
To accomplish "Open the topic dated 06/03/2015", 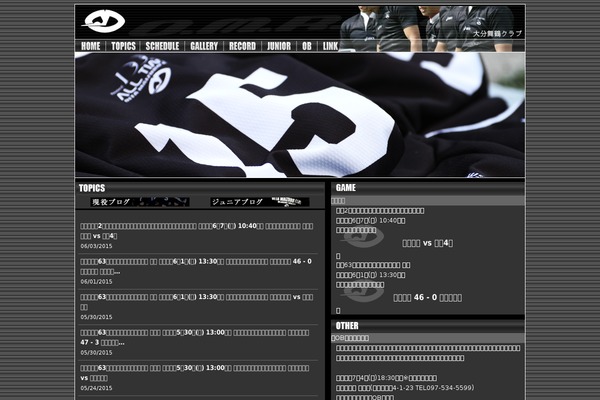I will tap(197, 231).
